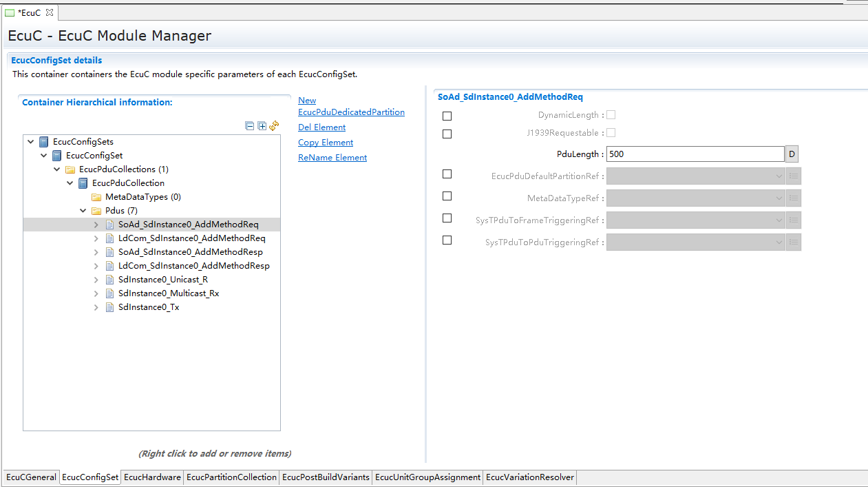
Task: Collapse the Pdus folder node
Action: pyautogui.click(x=83, y=211)
